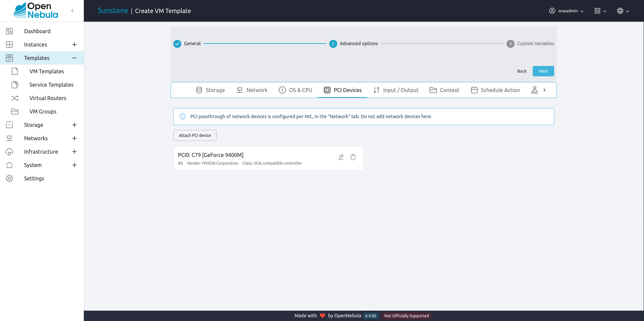
Task: Click the VM Templates file icon
Action: coord(15,71)
